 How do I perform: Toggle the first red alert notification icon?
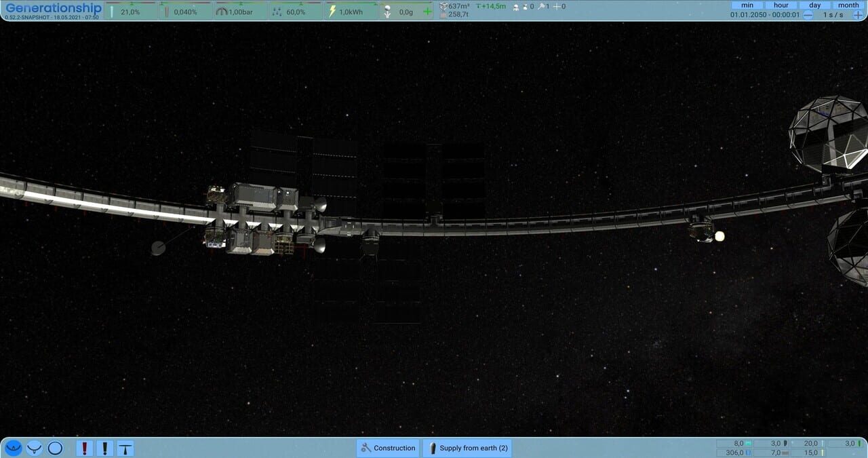click(x=85, y=449)
